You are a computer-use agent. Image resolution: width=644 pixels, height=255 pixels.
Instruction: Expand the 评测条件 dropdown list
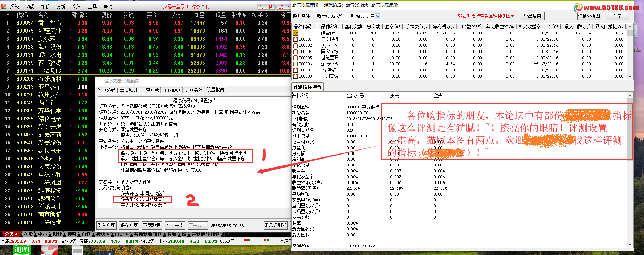(378, 16)
